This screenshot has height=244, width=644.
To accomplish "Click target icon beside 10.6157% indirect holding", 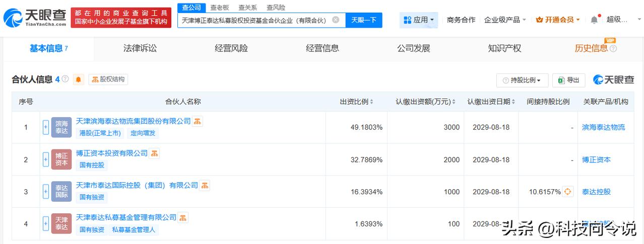I will 568,192.
